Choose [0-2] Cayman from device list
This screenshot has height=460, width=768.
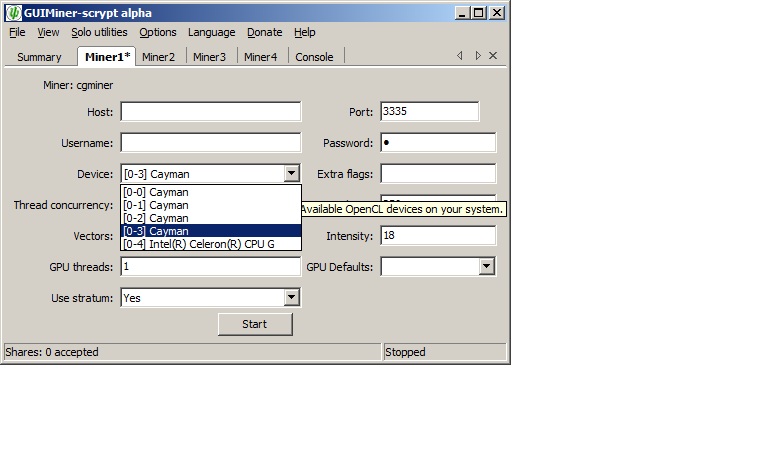tap(211, 218)
